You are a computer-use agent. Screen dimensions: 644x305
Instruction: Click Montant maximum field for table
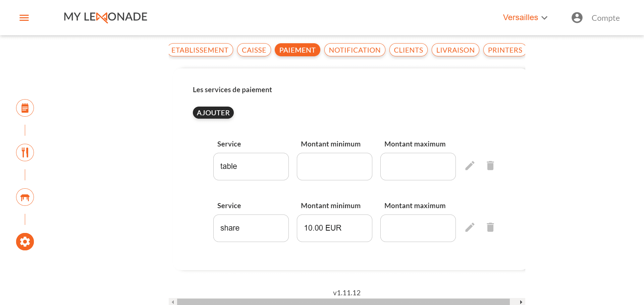point(418,167)
